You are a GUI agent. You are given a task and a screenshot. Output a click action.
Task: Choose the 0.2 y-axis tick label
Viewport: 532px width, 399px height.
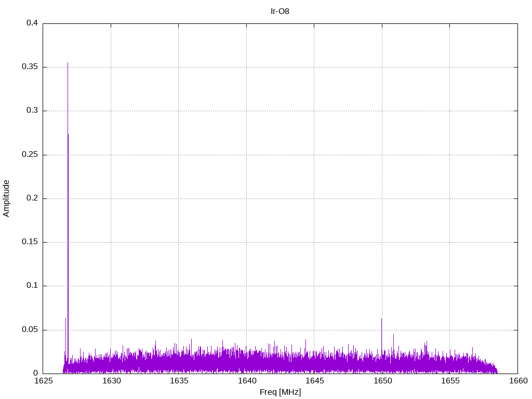click(32, 198)
